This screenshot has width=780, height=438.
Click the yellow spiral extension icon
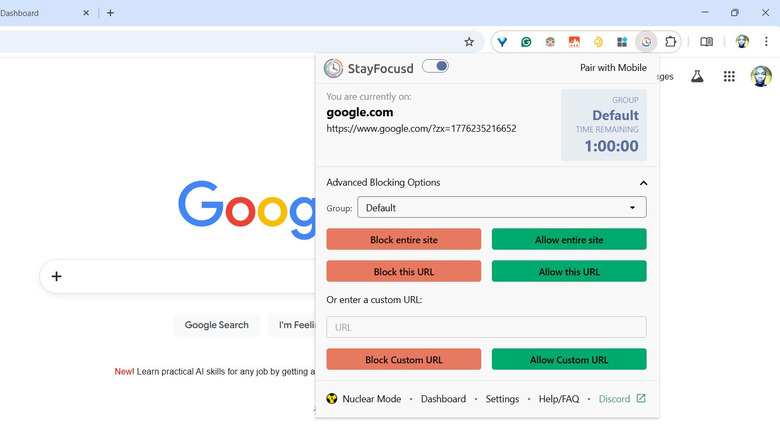pyautogui.click(x=598, y=42)
